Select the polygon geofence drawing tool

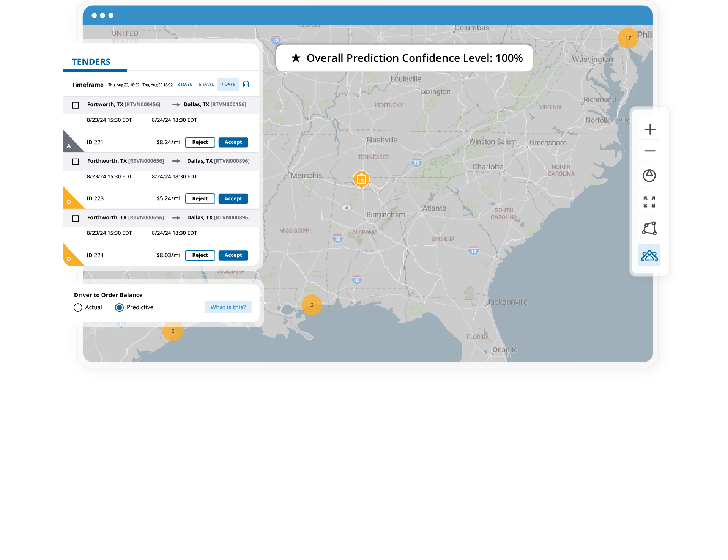pyautogui.click(x=649, y=228)
